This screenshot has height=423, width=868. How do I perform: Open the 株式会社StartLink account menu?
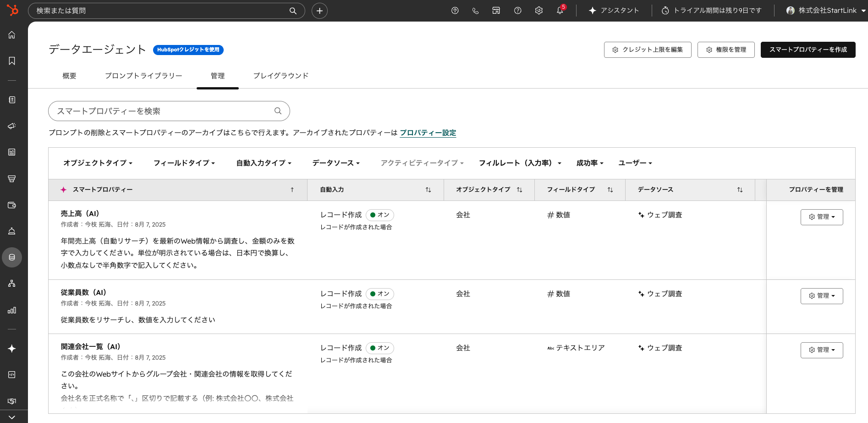826,11
